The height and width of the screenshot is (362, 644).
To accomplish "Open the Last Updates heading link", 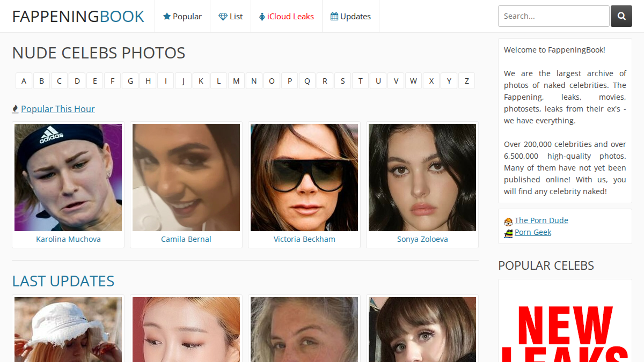I will tap(63, 281).
